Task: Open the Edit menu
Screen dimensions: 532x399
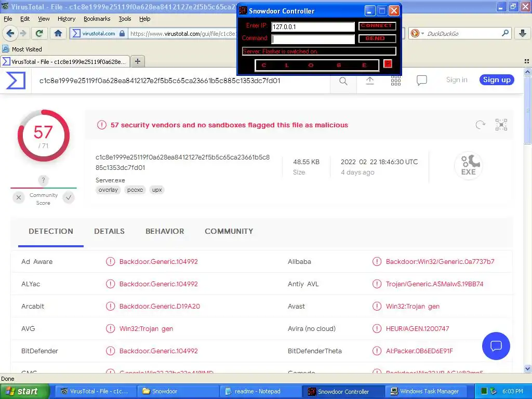Action: (25, 19)
